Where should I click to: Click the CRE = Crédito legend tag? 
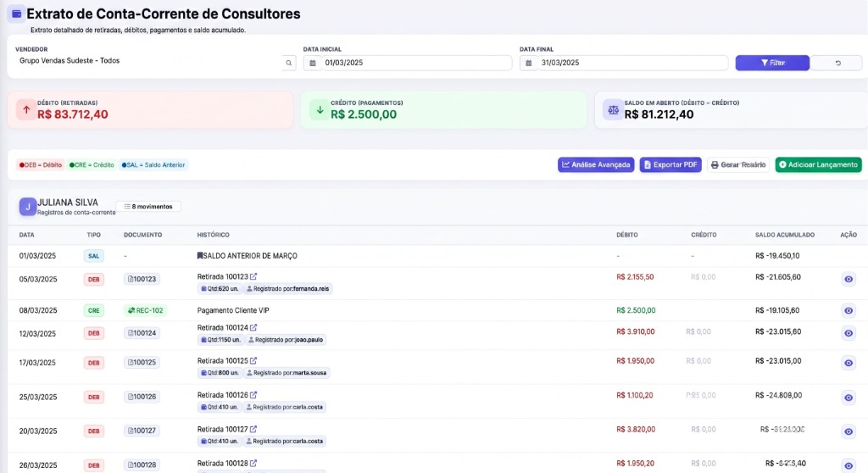pos(92,165)
